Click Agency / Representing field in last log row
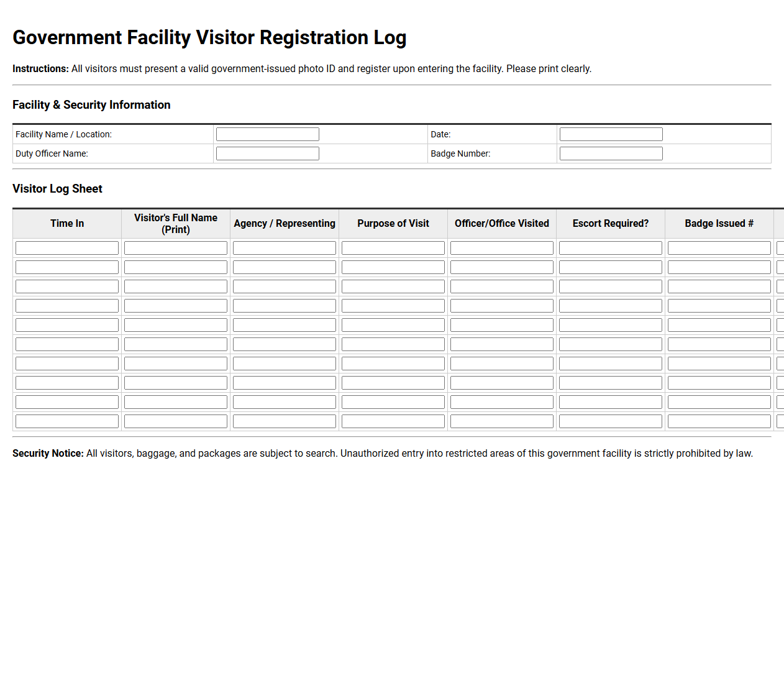The width and height of the screenshot is (784, 696). click(x=285, y=421)
